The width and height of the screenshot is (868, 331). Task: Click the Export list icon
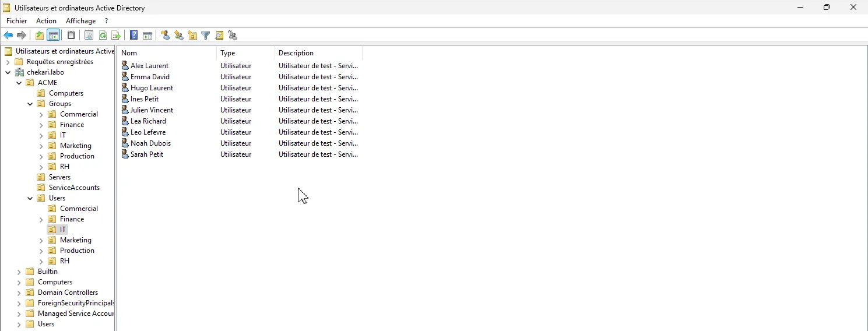coord(116,36)
